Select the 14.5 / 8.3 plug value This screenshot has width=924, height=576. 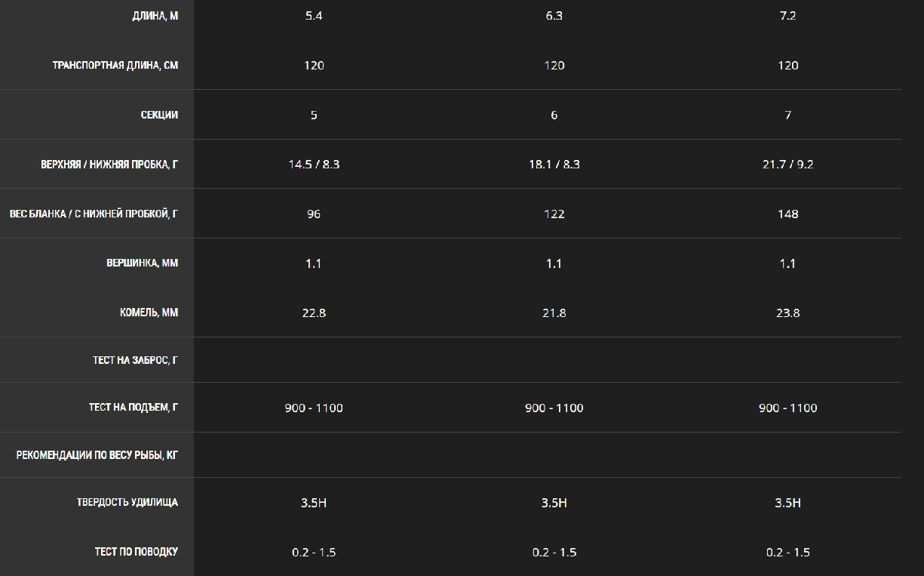click(x=314, y=165)
